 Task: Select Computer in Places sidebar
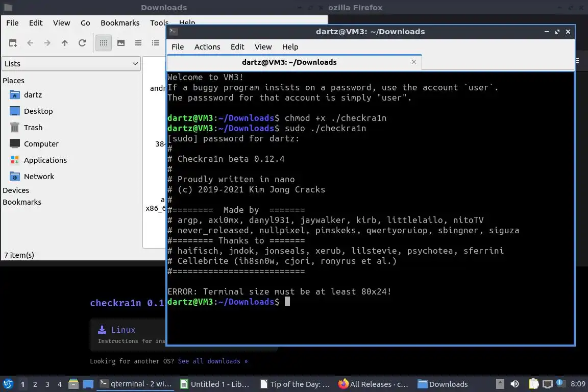click(41, 144)
